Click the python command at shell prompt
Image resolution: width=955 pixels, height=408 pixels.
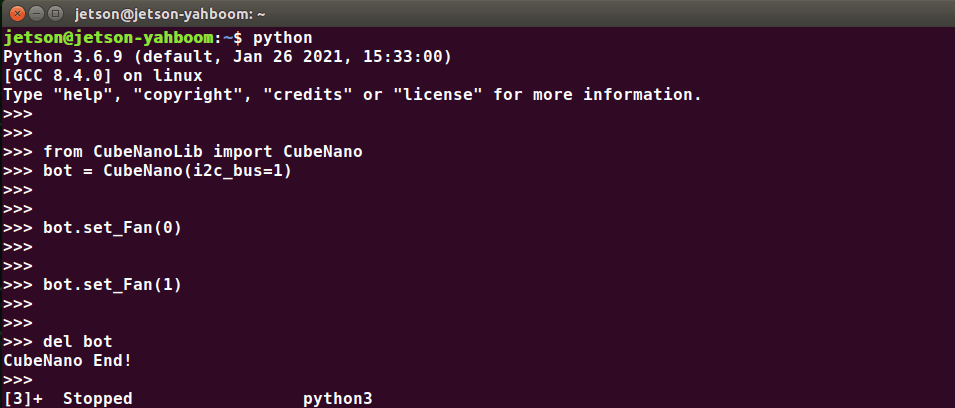(283, 38)
